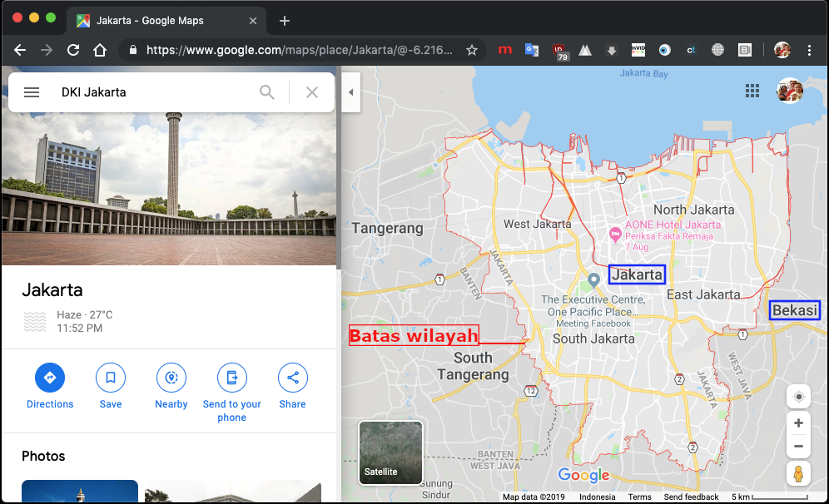Screen dimensions: 829x504
Task: Clear the DKI Jakarta search
Action: [x=312, y=92]
